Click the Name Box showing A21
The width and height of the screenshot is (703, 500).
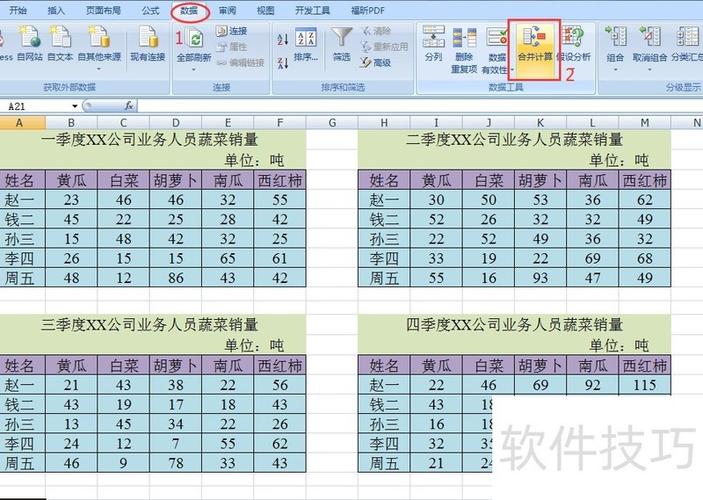(x=36, y=106)
